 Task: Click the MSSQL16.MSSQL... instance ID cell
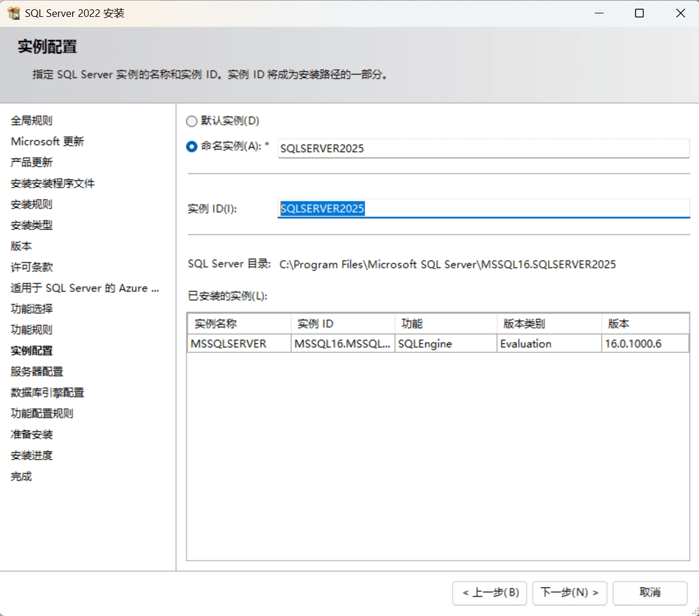(x=343, y=343)
